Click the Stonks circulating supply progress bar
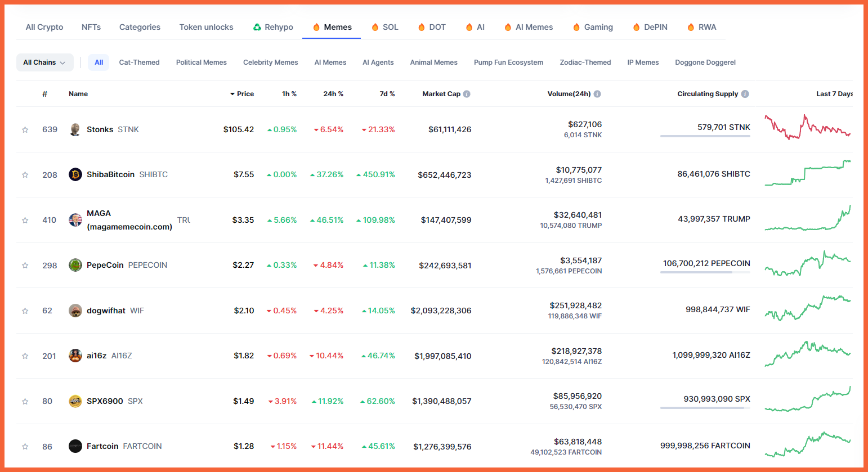This screenshot has width=868, height=472. coord(705,136)
